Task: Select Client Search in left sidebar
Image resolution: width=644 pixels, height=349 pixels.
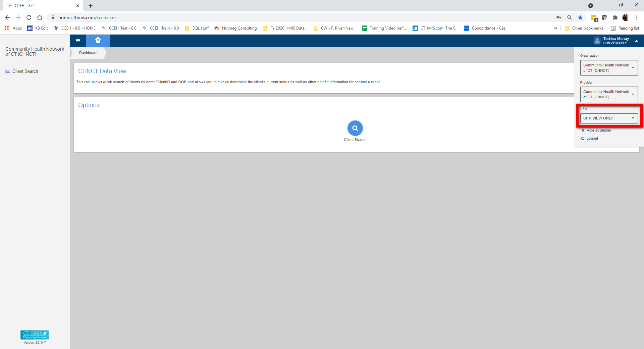Action: (25, 71)
